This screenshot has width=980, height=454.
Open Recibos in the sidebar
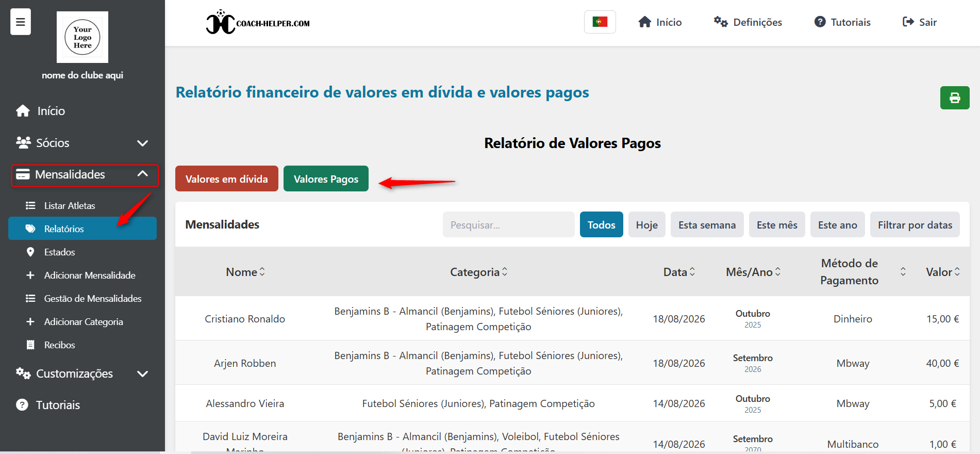coord(82,345)
